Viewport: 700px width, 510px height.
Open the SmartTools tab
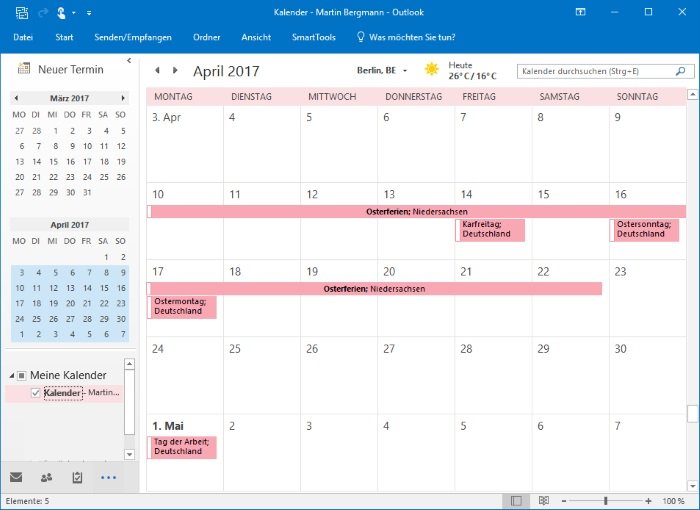point(313,37)
